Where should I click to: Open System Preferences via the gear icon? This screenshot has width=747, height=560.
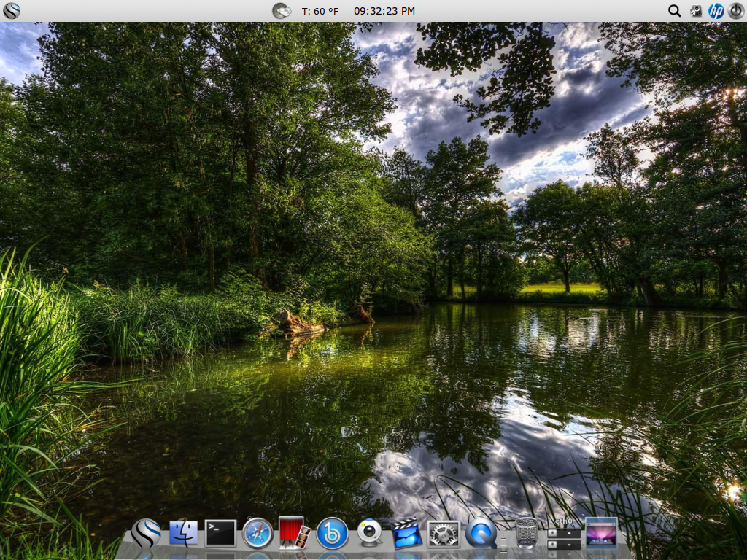pyautogui.click(x=444, y=534)
